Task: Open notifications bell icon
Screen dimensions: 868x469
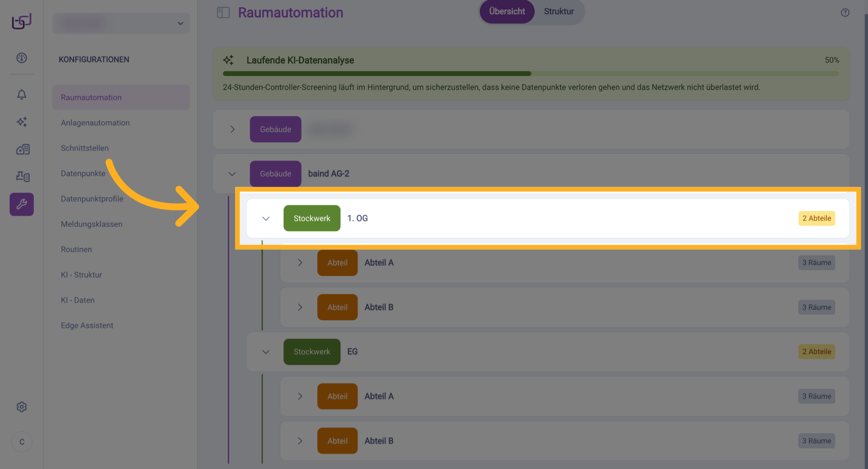Action: [x=22, y=95]
